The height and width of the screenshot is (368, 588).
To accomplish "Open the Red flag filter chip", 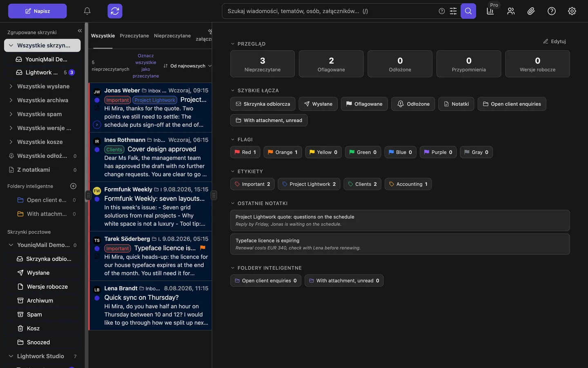I will [245, 152].
